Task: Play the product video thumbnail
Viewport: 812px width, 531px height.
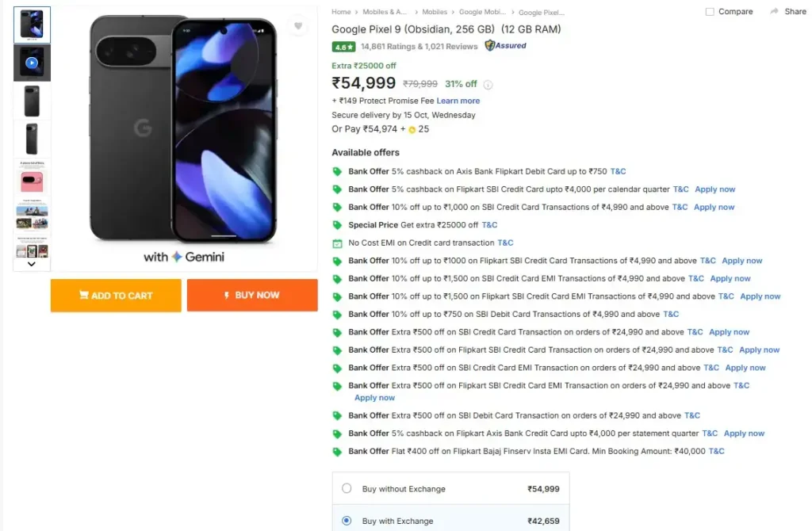Action: tap(32, 63)
